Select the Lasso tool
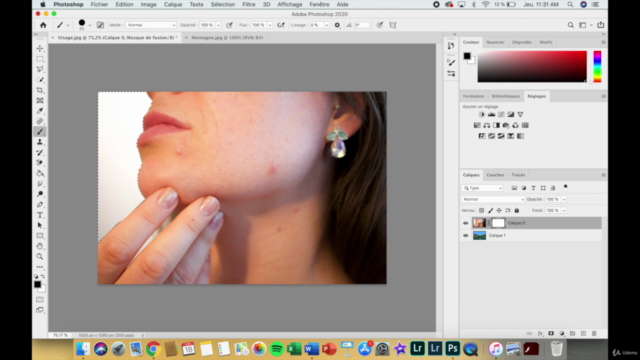640x360 pixels. tap(40, 69)
